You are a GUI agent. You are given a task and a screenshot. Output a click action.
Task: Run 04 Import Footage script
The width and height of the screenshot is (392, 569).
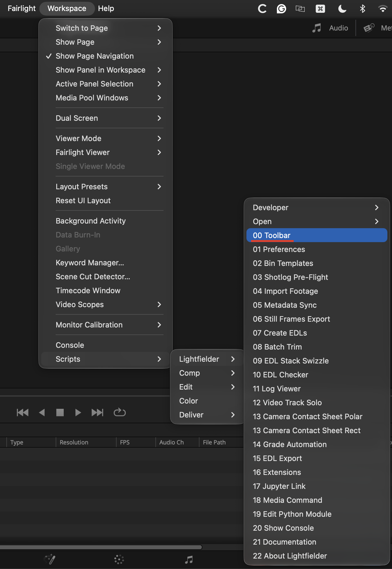317,291
